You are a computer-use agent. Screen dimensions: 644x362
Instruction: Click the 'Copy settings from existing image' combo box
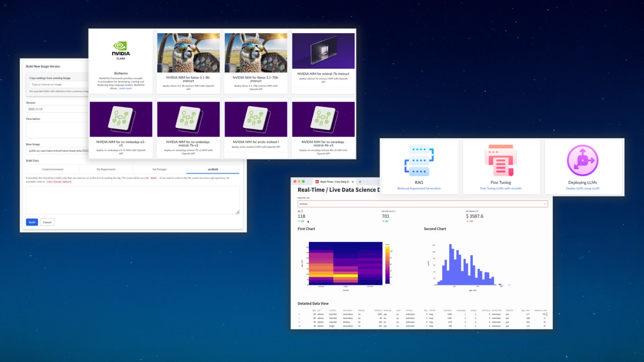59,84
